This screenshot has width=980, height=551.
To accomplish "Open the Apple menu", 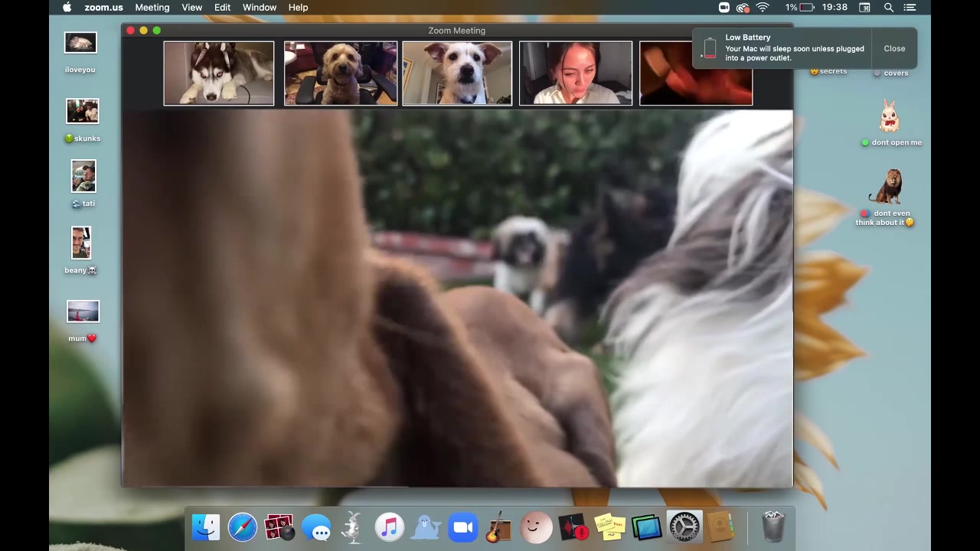I will pos(67,8).
